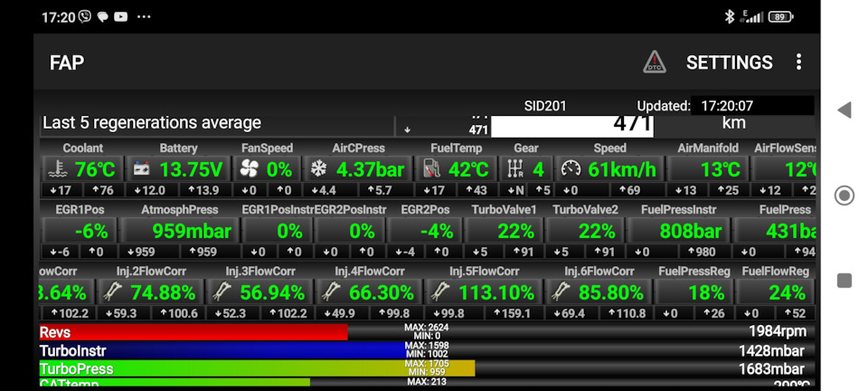868x391 pixels.
Task: Tap the Speed speedometer icon
Action: (x=570, y=169)
